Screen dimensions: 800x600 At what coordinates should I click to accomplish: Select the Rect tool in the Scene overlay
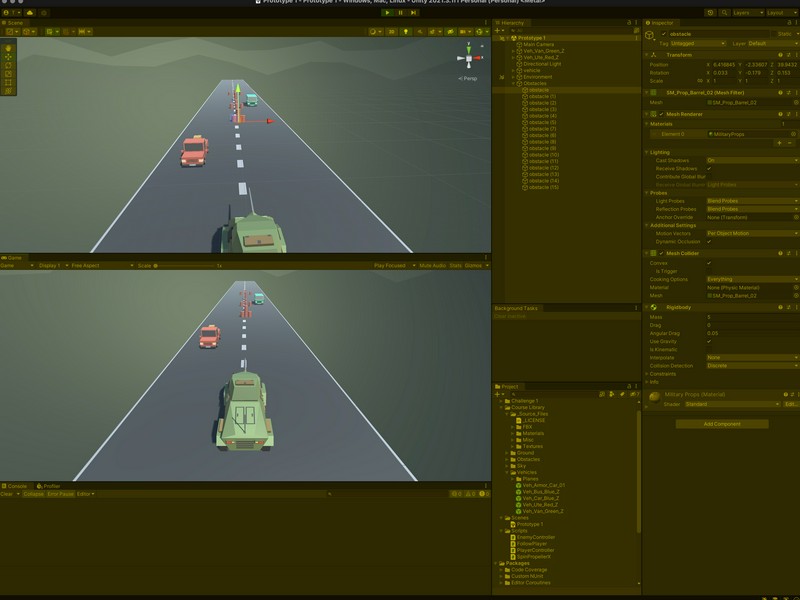tap(8, 82)
